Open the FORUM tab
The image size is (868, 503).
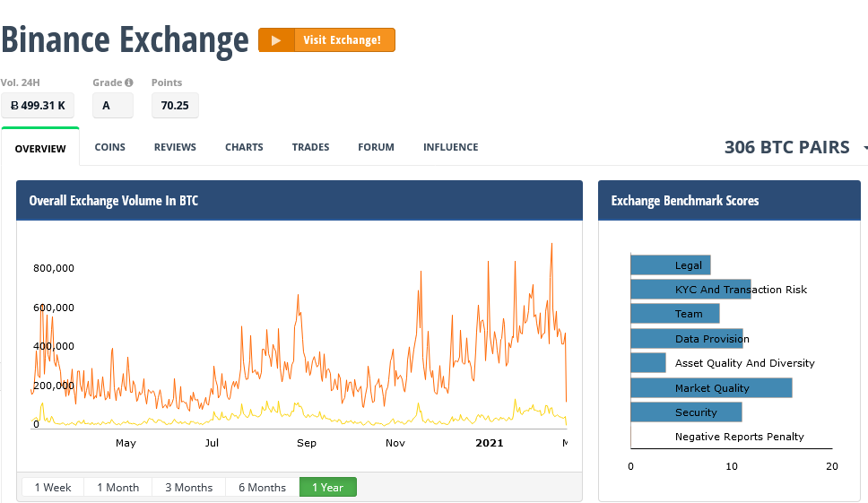376,147
